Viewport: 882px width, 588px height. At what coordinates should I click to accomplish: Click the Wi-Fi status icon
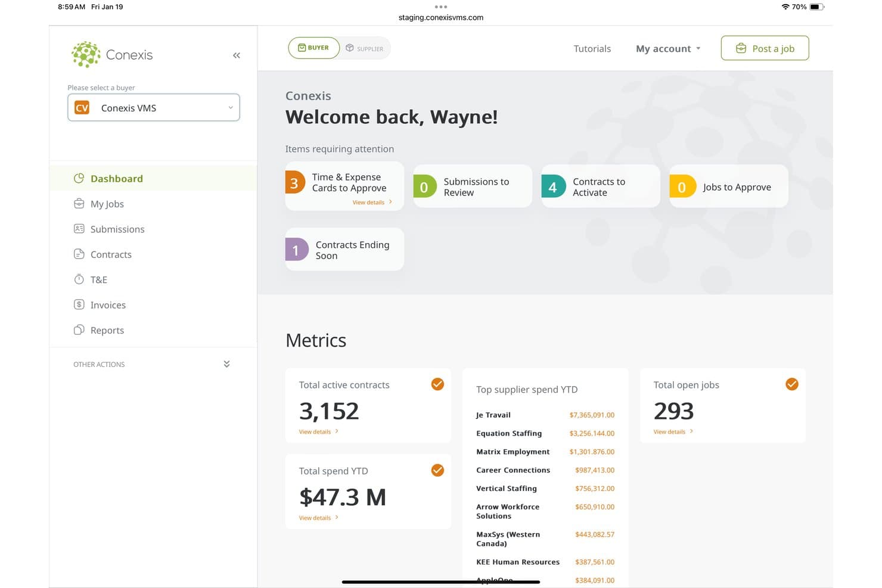785,7
